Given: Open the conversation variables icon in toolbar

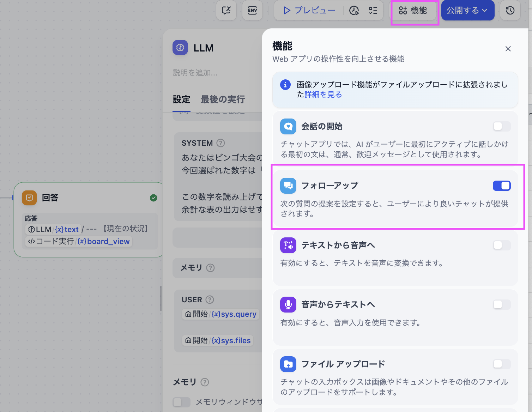Looking at the screenshot, I should coord(226,11).
